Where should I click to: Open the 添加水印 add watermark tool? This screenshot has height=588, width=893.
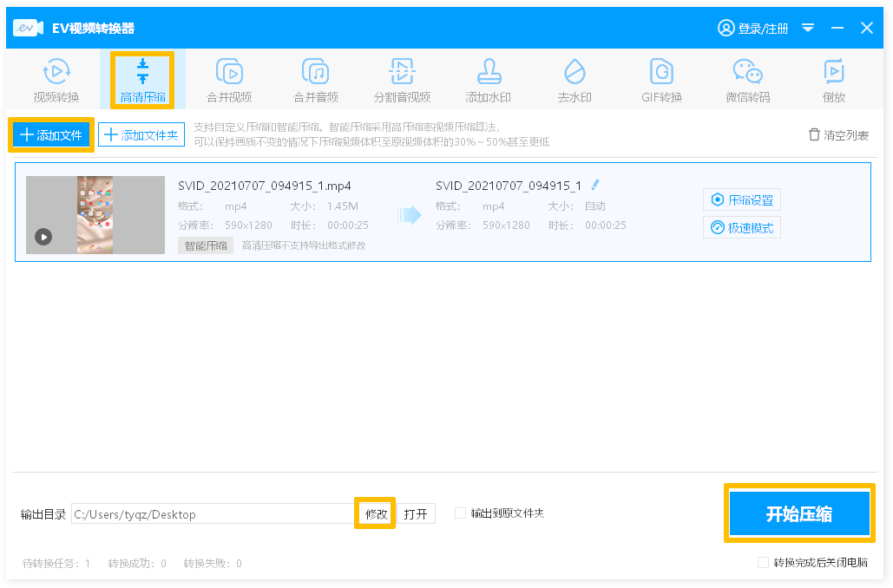pyautogui.click(x=488, y=80)
